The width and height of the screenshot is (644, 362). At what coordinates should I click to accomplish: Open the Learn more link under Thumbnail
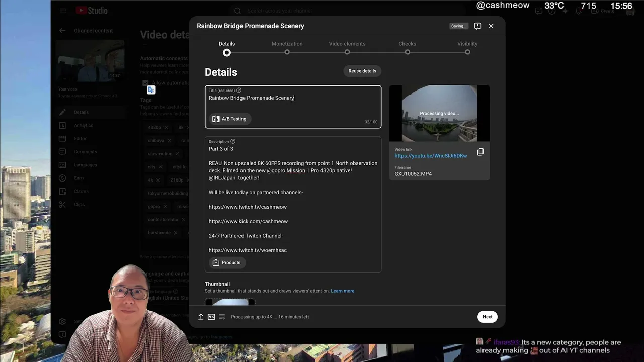point(343,291)
